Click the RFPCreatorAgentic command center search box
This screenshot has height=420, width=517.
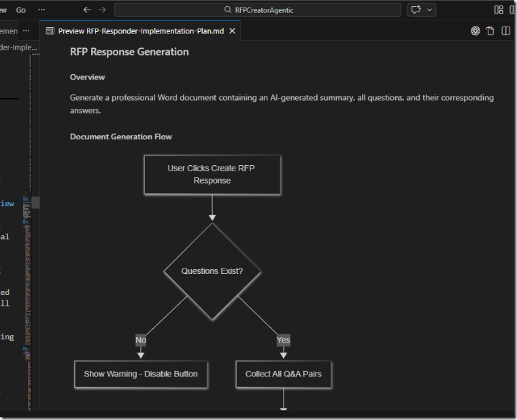(258, 10)
